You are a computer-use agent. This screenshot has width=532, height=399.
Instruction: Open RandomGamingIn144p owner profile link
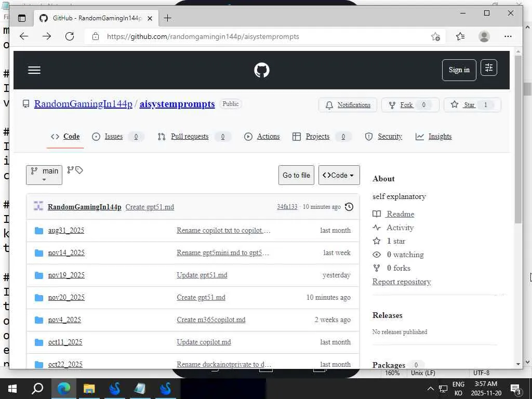[x=83, y=104]
